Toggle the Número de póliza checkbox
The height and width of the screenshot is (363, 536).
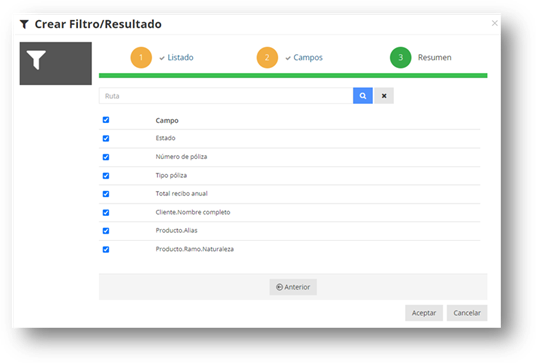tap(106, 157)
